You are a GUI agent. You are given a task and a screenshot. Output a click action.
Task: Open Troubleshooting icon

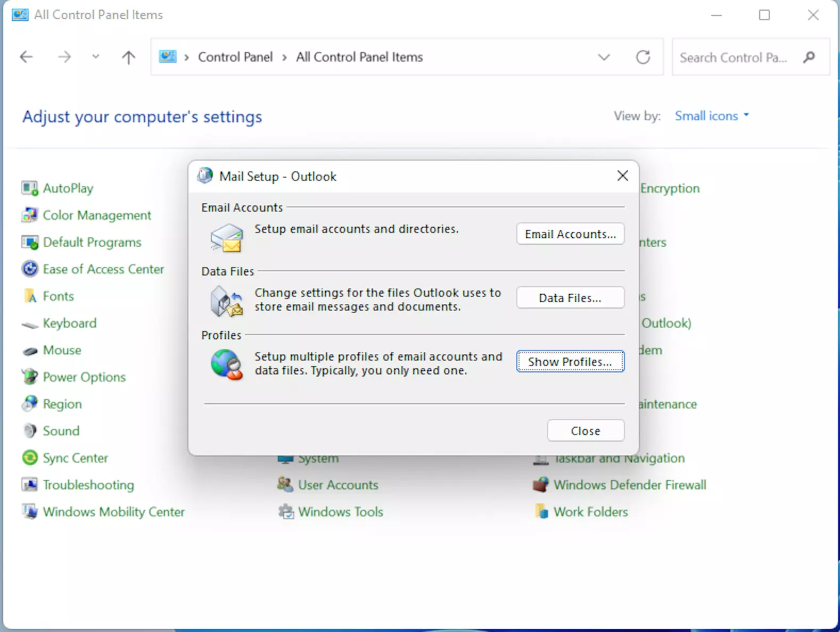tap(30, 485)
